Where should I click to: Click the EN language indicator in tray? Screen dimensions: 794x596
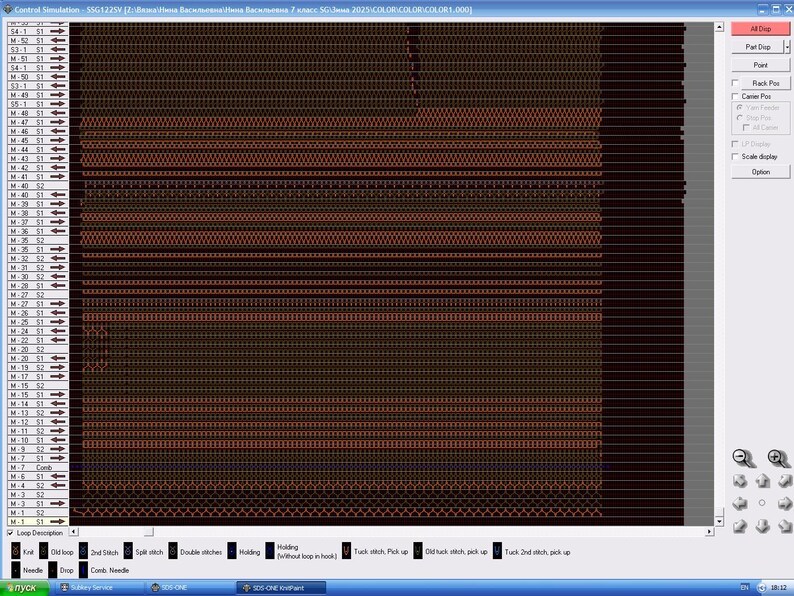(x=744, y=587)
